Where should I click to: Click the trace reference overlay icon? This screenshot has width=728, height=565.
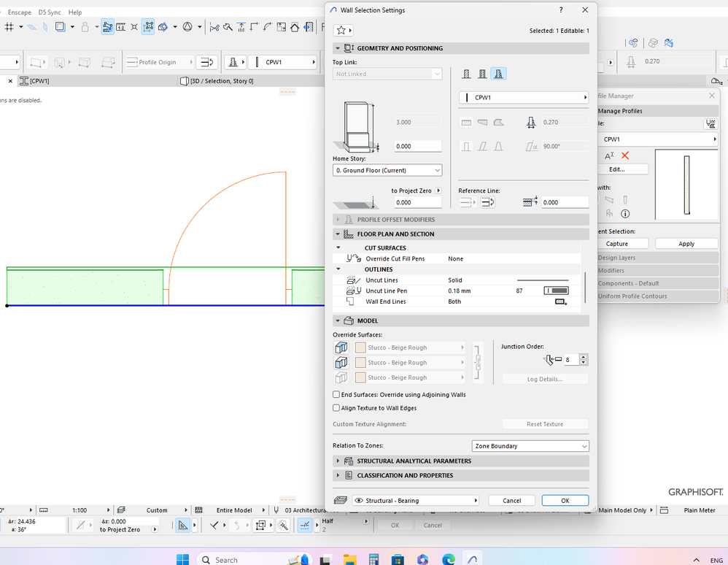(60, 27)
